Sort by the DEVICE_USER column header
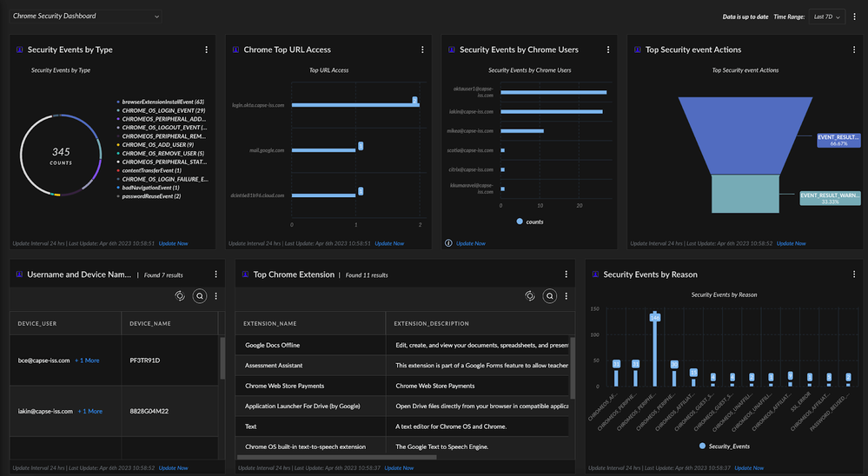Screen dimensions: 868x476 coord(65,324)
